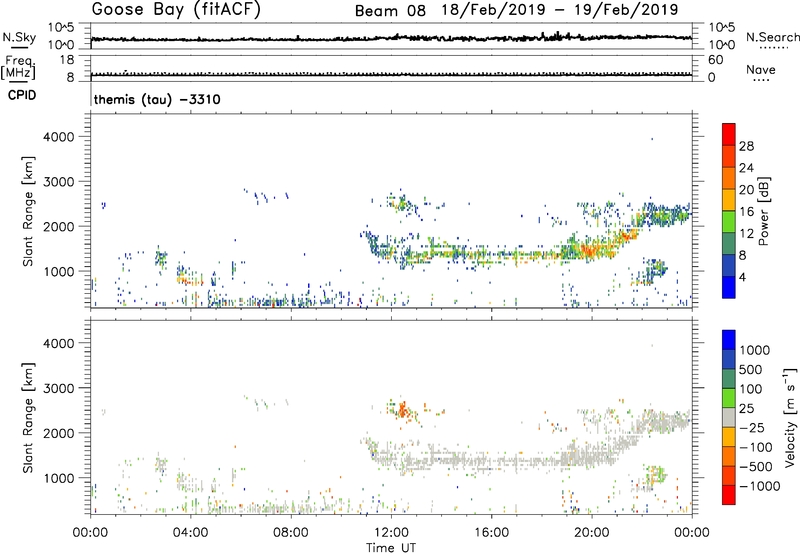Click the 'CPID' row label
The image size is (800, 554).
click(x=22, y=95)
